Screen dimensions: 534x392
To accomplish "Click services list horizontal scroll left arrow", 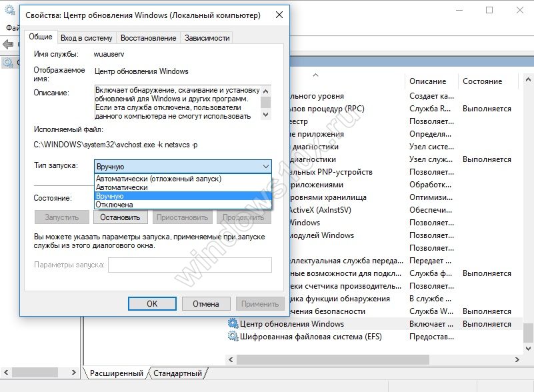I will tap(231, 359).
